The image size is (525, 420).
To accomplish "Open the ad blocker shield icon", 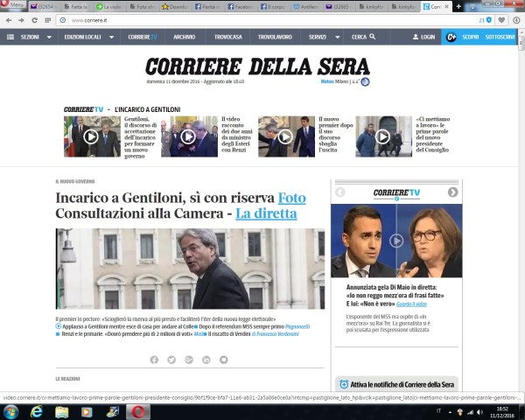I will 489,20.
